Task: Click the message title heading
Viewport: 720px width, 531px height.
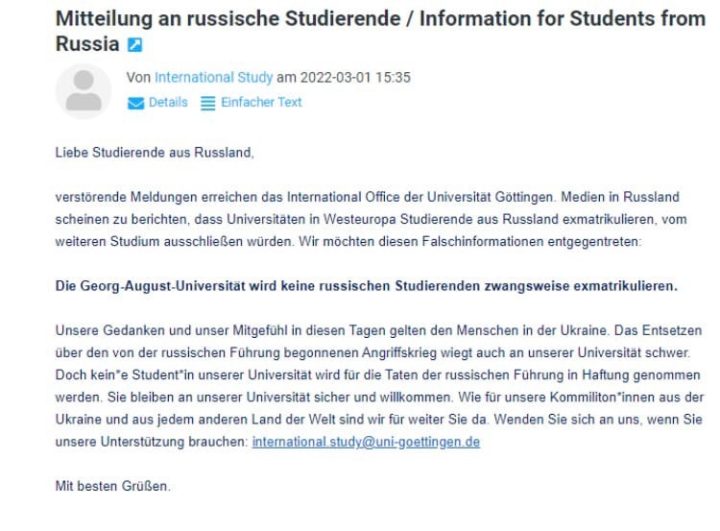Action: point(380,31)
